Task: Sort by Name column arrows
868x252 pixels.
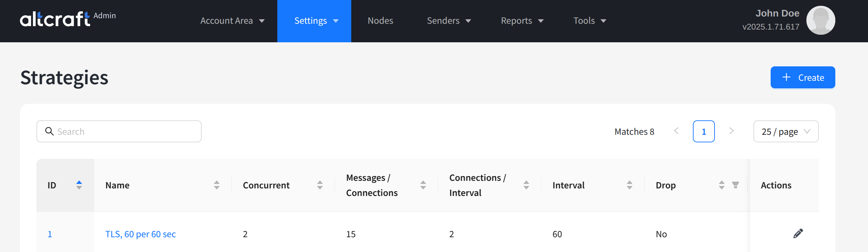Action: point(217,185)
